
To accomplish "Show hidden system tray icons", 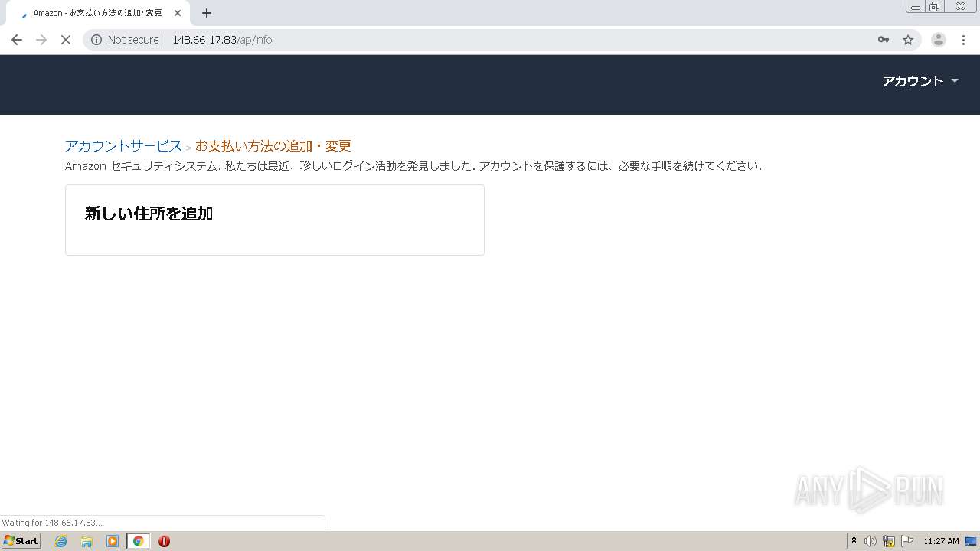I will (854, 541).
